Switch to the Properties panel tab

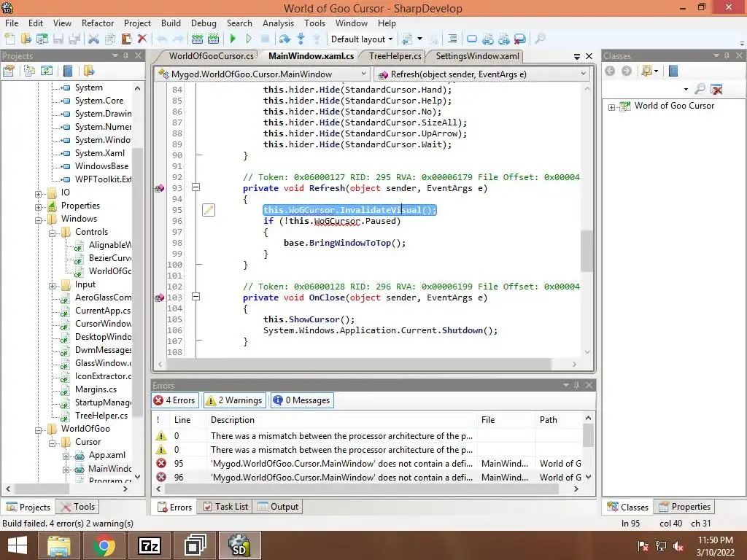(685, 507)
